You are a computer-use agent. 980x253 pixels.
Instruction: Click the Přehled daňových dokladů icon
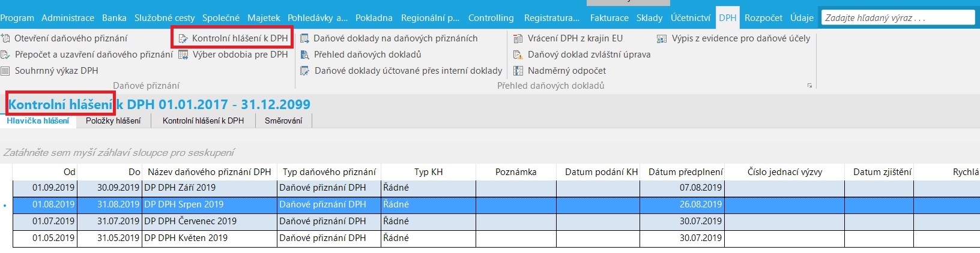(304, 55)
